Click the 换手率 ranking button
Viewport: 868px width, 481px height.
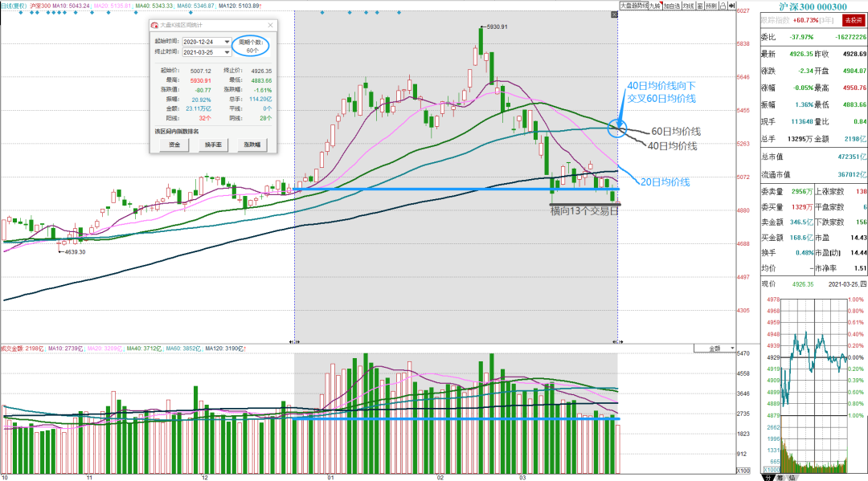click(213, 145)
